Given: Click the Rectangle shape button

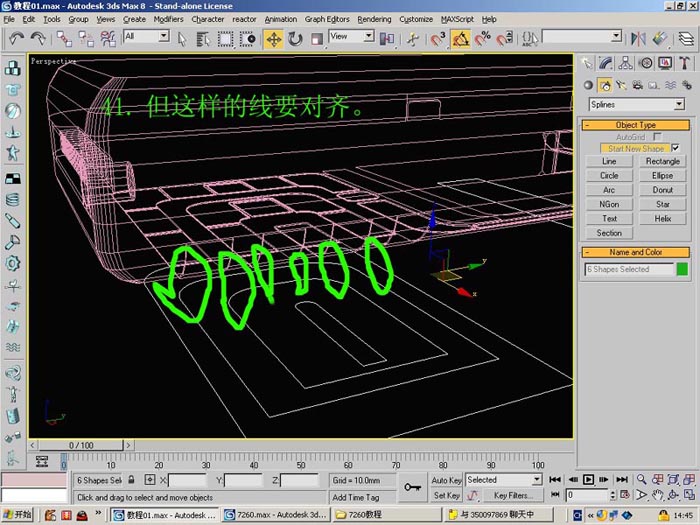Looking at the screenshot, I should click(662, 161).
